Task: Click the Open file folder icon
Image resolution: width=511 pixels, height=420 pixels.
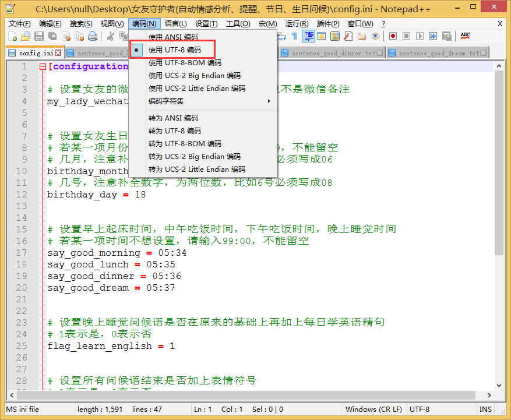Action: pos(26,36)
